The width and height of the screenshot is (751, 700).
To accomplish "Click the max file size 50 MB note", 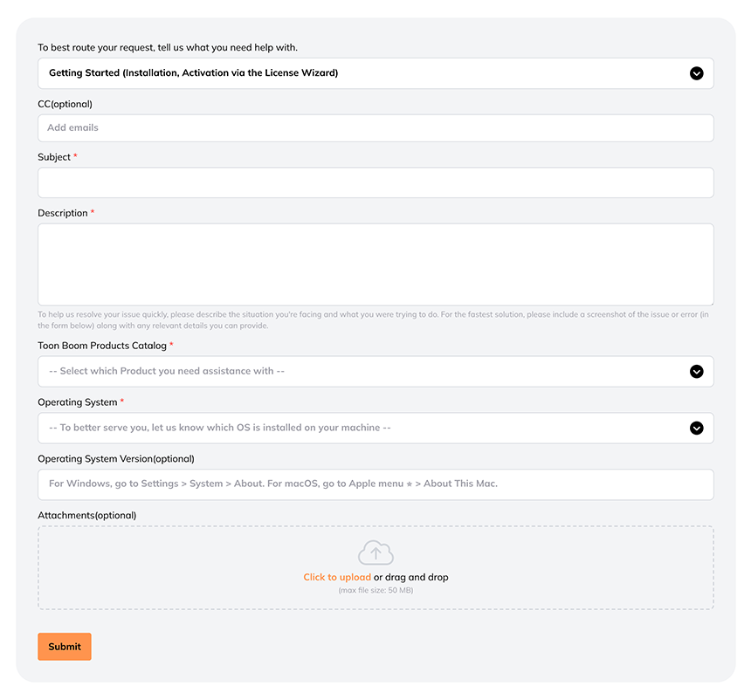I will pos(376,590).
